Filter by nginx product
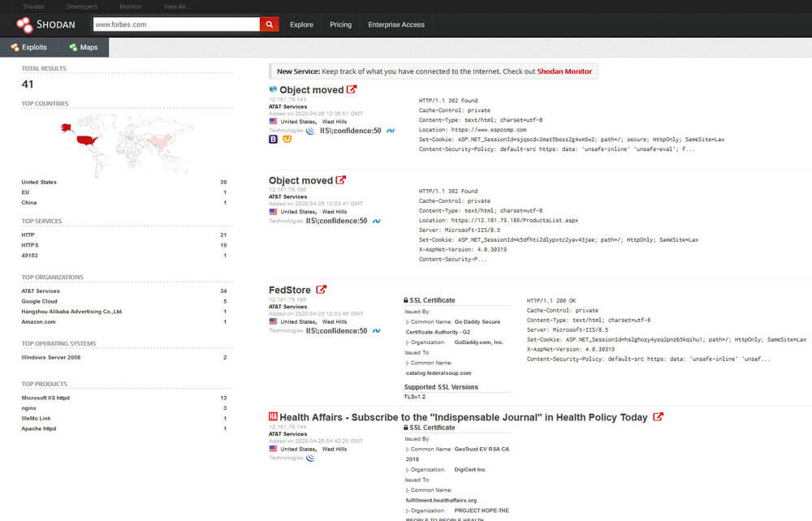 coord(29,408)
